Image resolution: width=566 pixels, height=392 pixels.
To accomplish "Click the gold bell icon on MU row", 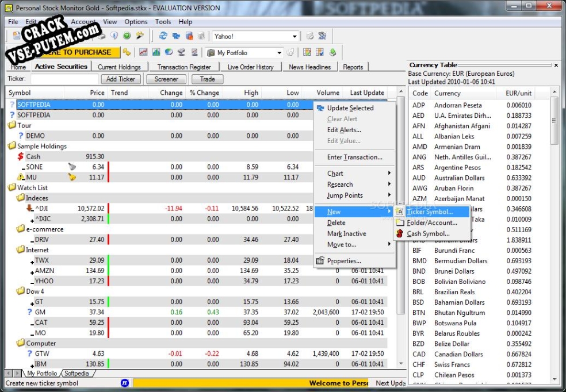I will 72,177.
